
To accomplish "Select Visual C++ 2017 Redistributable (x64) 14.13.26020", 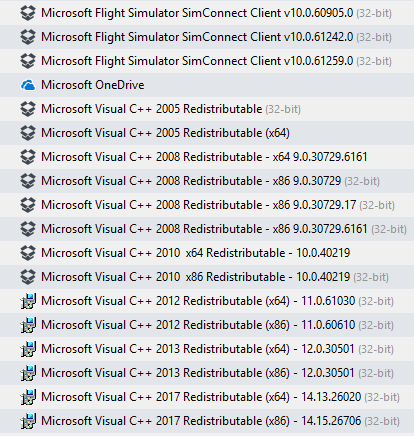I will [207, 397].
